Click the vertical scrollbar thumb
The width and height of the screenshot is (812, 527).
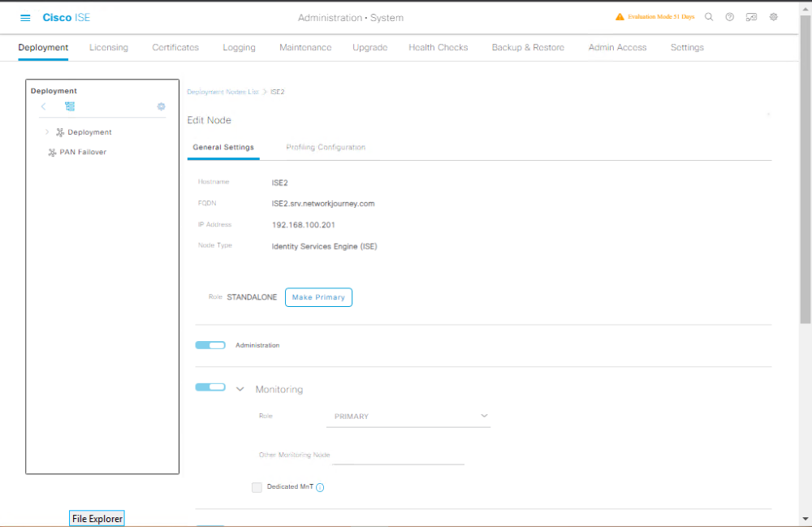coord(806,170)
